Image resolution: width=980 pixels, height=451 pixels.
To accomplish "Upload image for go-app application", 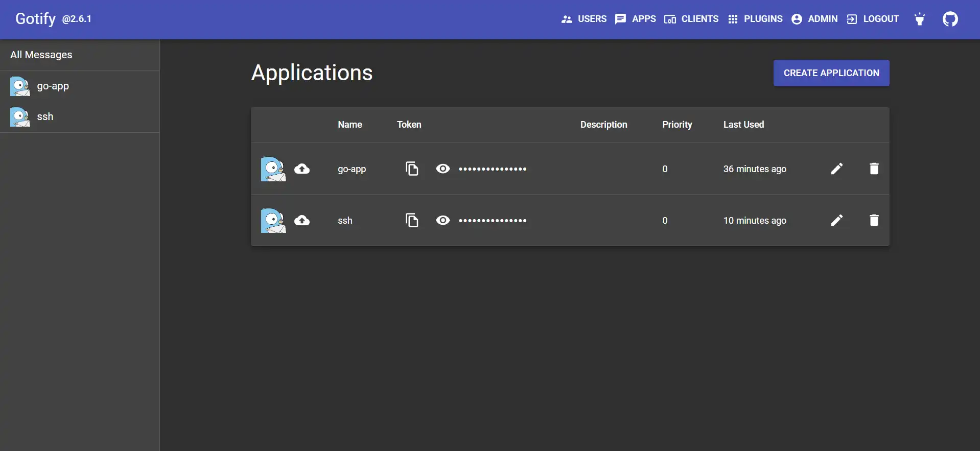I will click(x=302, y=169).
